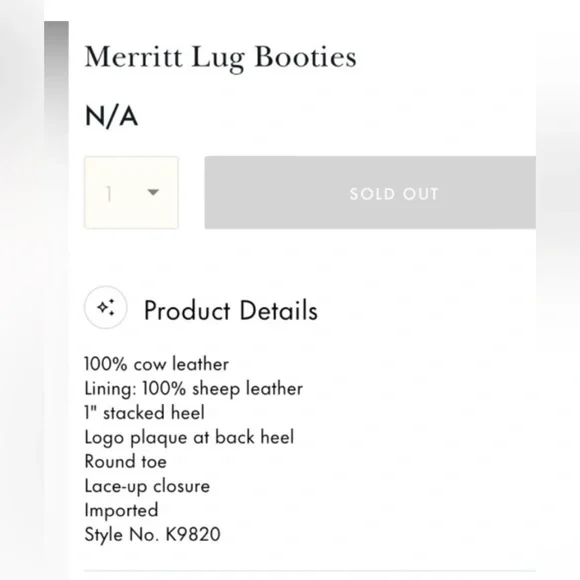The image size is (580, 580).
Task: Click the Merritt Lug Booties title
Action: coord(220,58)
